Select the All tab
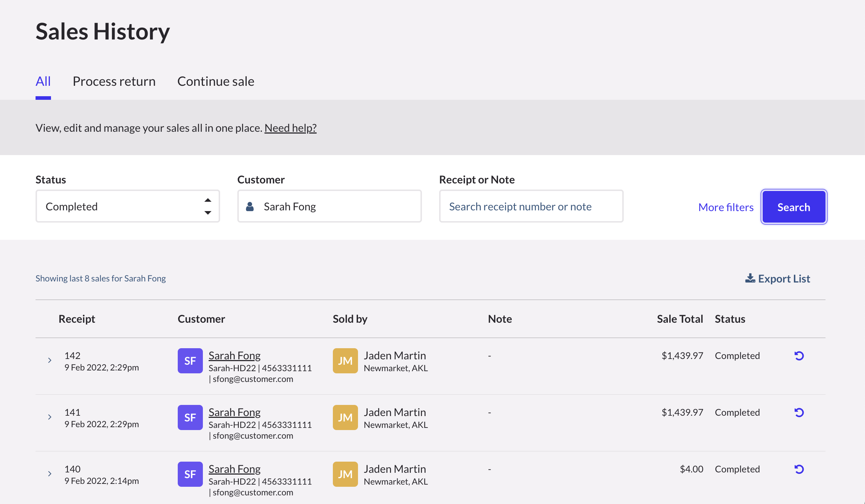 (43, 81)
